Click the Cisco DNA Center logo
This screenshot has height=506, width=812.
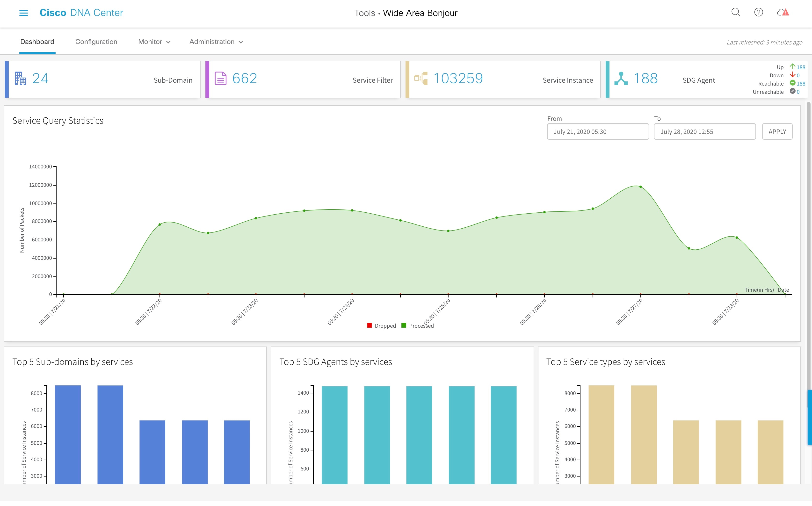81,13
